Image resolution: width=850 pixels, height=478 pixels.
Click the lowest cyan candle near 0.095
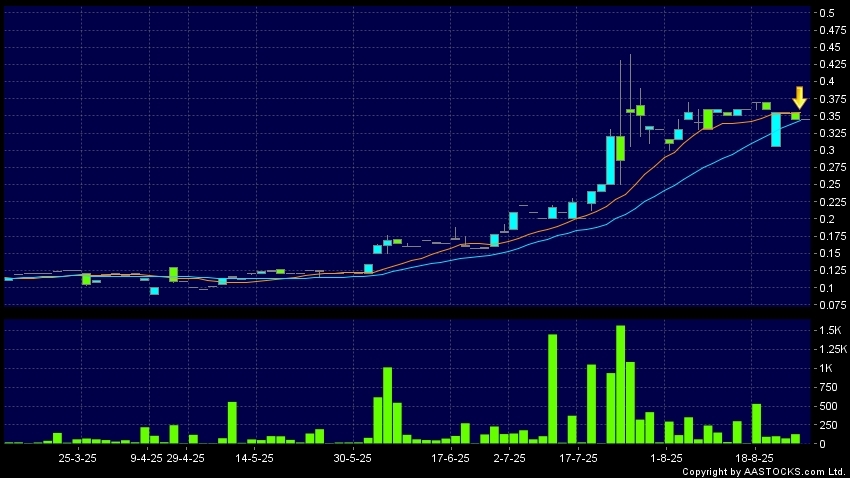click(154, 292)
